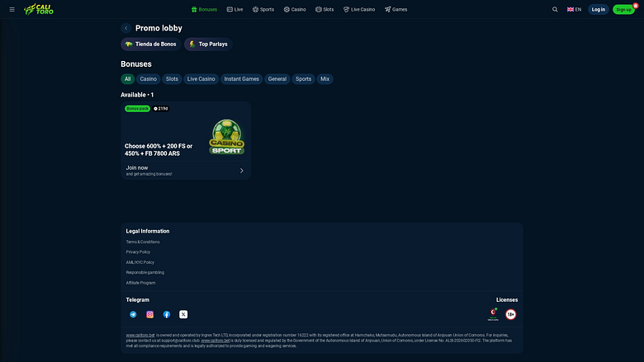Click the Join now chevron arrow

pyautogui.click(x=241, y=171)
